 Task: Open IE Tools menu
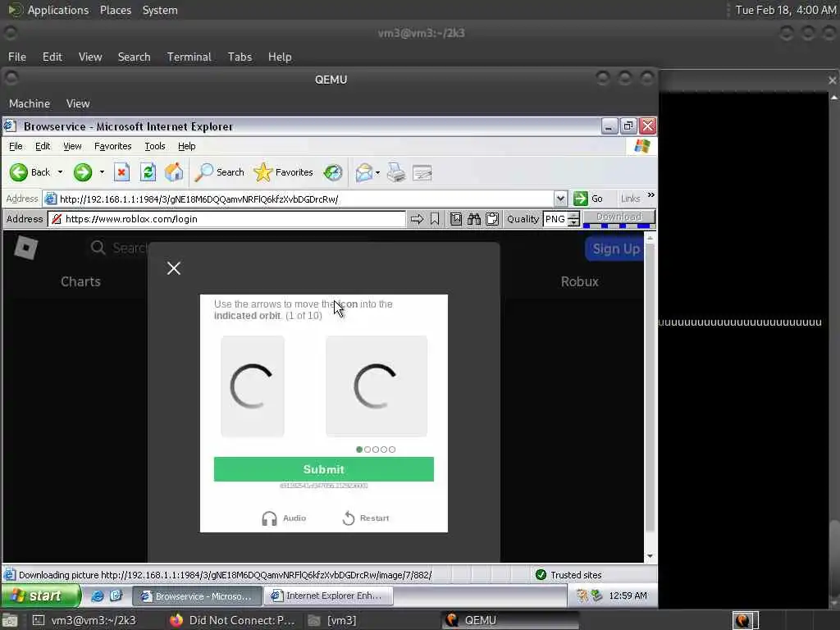coord(155,146)
